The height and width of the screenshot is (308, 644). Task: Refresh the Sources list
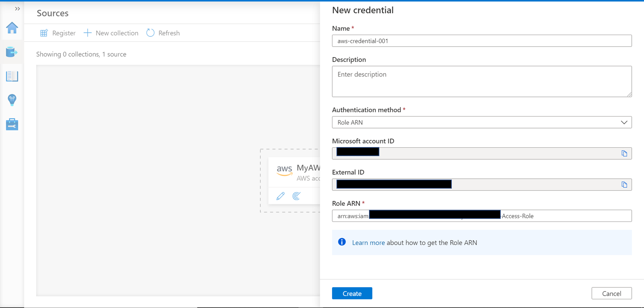tap(163, 33)
